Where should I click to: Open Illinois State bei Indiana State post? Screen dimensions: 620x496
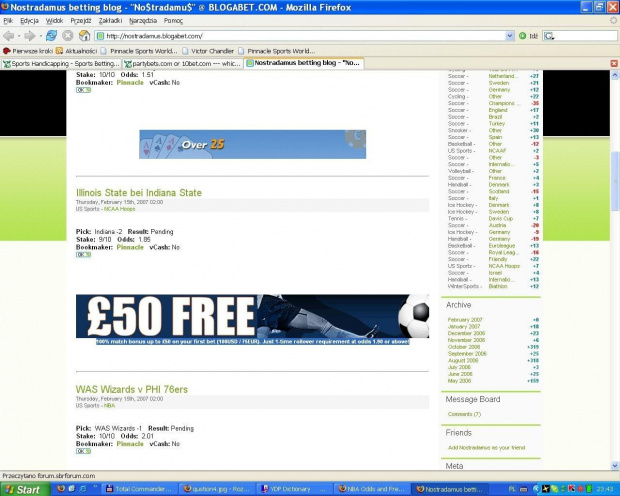coord(139,193)
